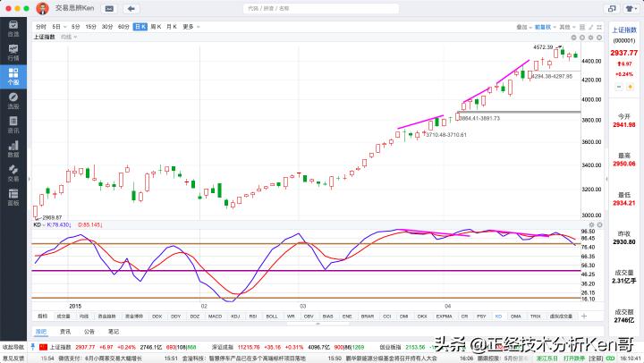The height and width of the screenshot is (363, 644).
Task: Open the 笔记 notes tab
Action: click(x=114, y=332)
